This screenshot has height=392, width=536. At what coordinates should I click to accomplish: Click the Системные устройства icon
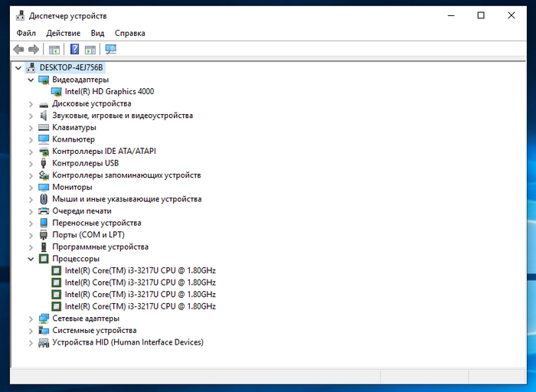pos(44,330)
